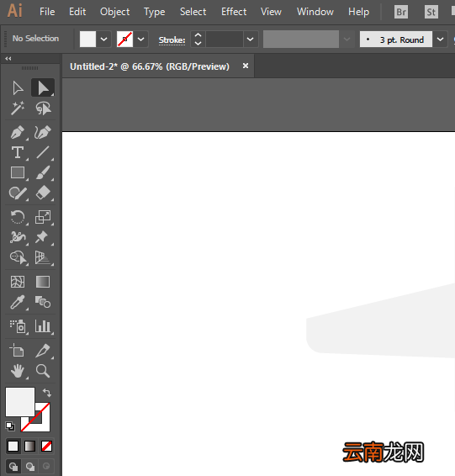Open Adobe Bridge with Br button
The height and width of the screenshot is (476, 455).
(401, 12)
